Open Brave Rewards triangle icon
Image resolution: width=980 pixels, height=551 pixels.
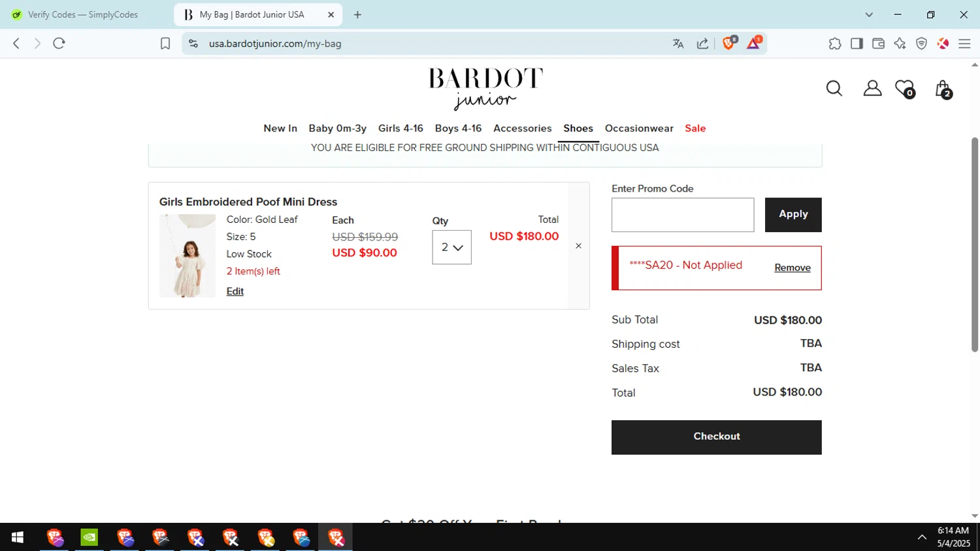[753, 43]
